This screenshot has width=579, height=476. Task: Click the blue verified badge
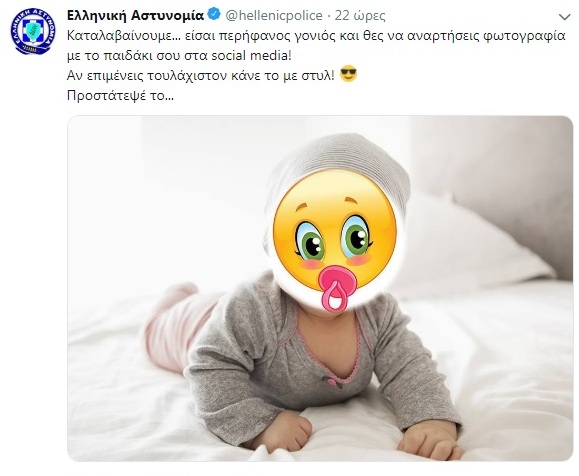[x=214, y=15]
